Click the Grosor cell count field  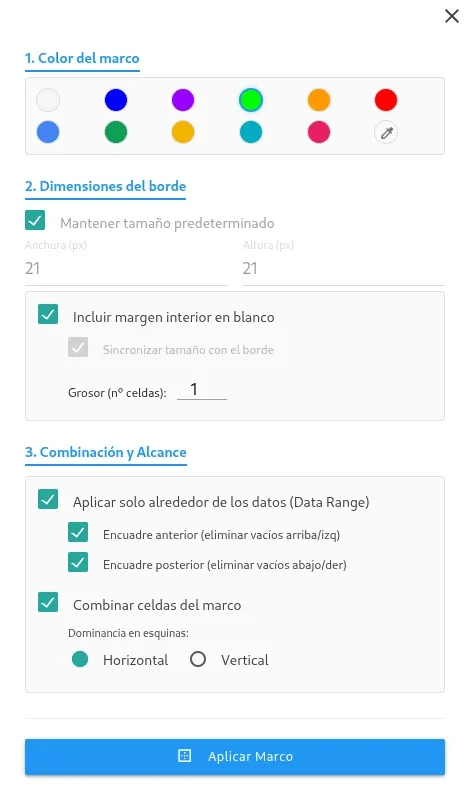pyautogui.click(x=202, y=390)
